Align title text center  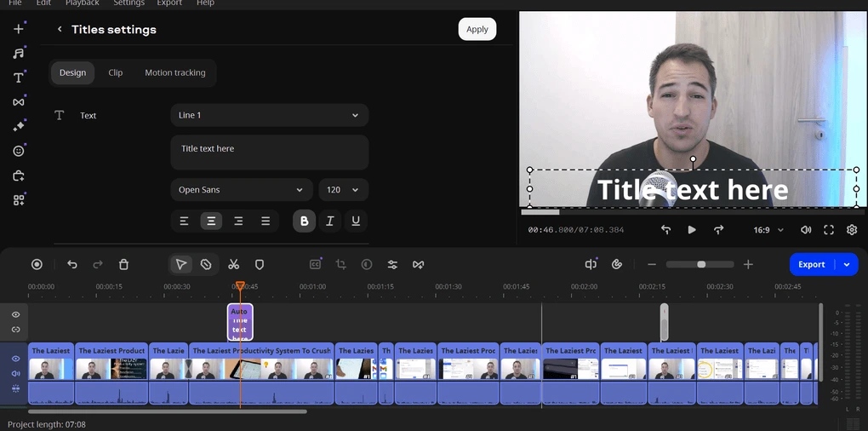[211, 221]
